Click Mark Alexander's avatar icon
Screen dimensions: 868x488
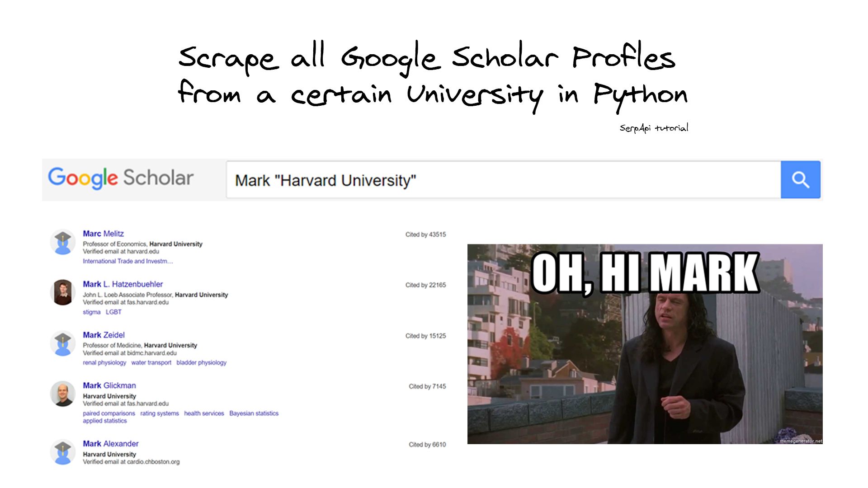[x=63, y=451]
